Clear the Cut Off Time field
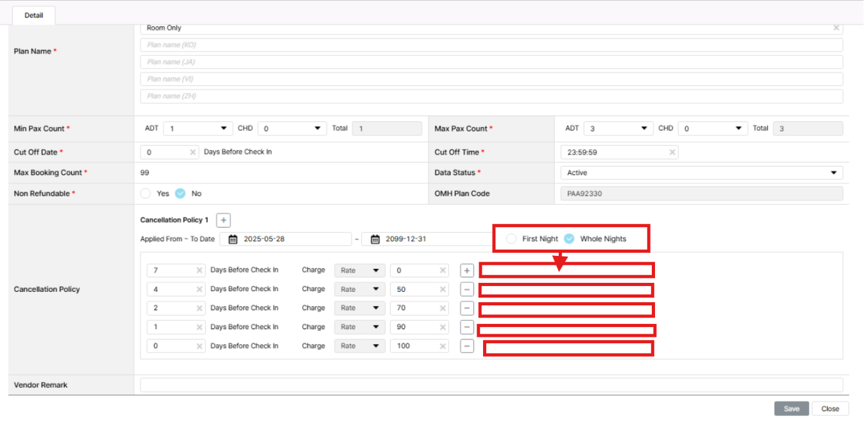 [672, 153]
